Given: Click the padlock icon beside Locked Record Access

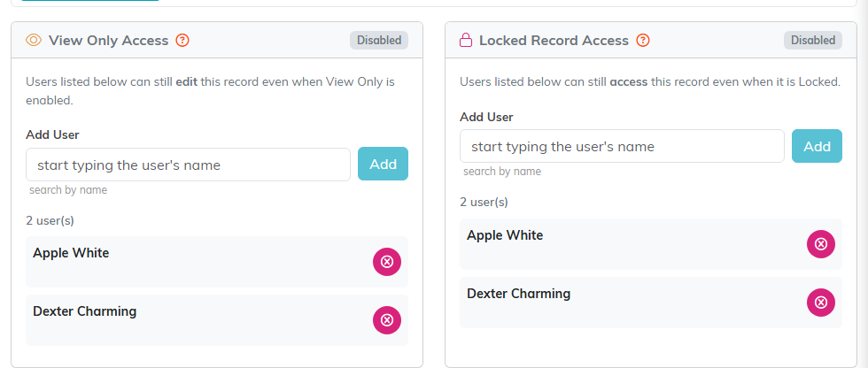Looking at the screenshot, I should (466, 41).
